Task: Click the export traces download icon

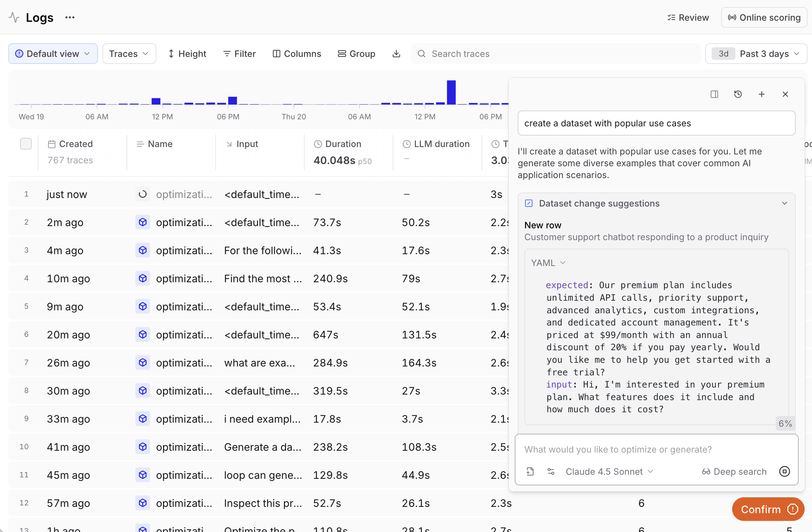Action: 396,54
